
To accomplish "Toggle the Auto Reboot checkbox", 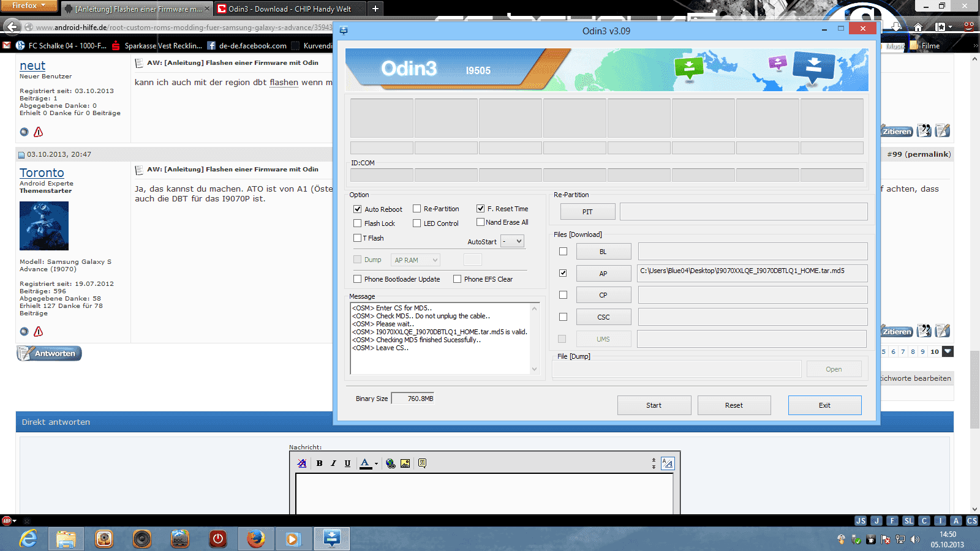I will [358, 209].
